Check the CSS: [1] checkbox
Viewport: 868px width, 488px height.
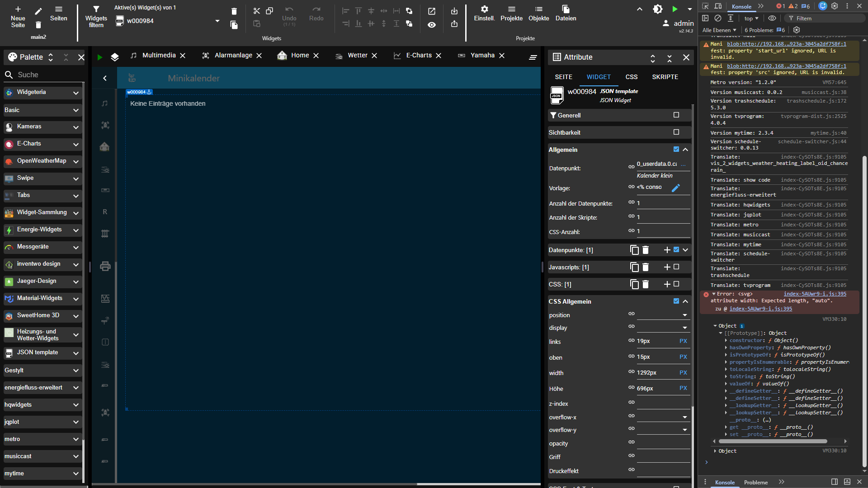[676, 284]
